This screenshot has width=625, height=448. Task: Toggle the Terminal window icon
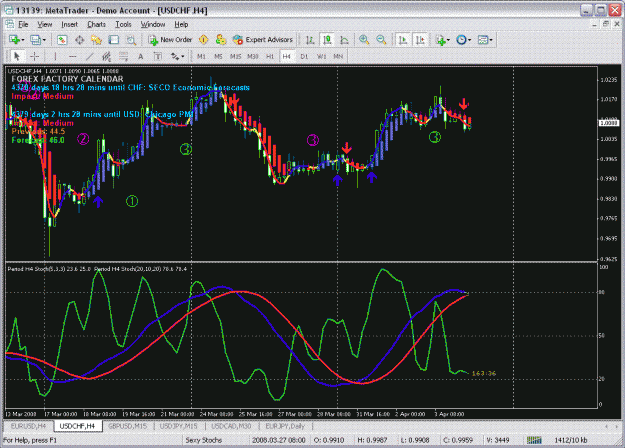(x=114, y=39)
